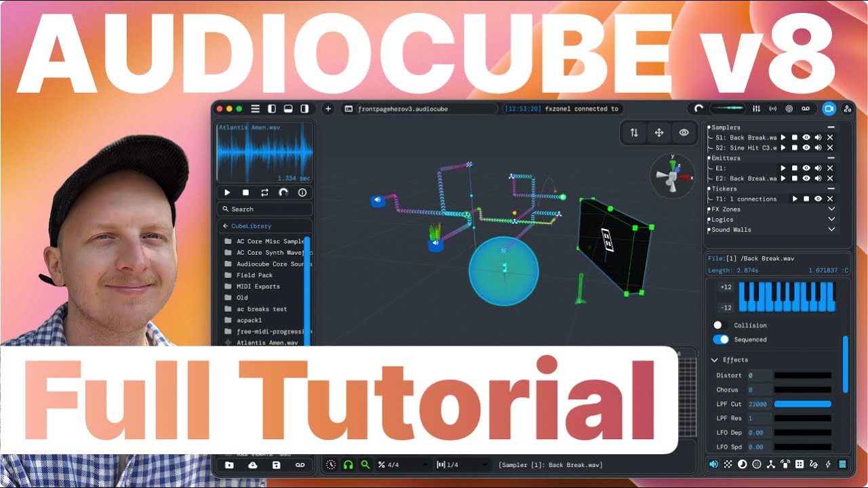Mute emitter E2 Back Break
This screenshot has width=868, height=488.
[x=818, y=178]
